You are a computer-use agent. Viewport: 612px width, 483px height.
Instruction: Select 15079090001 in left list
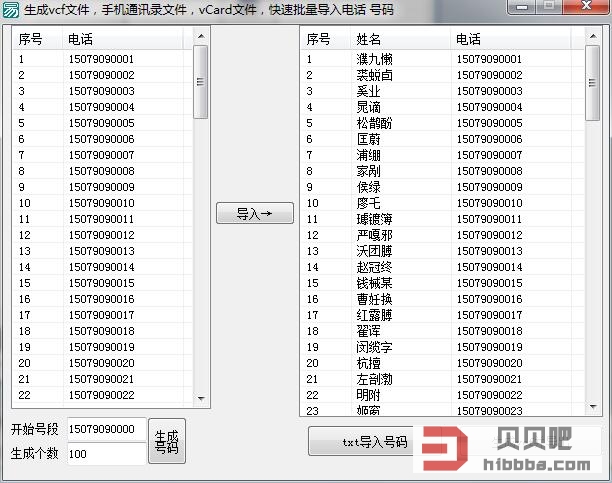101,59
